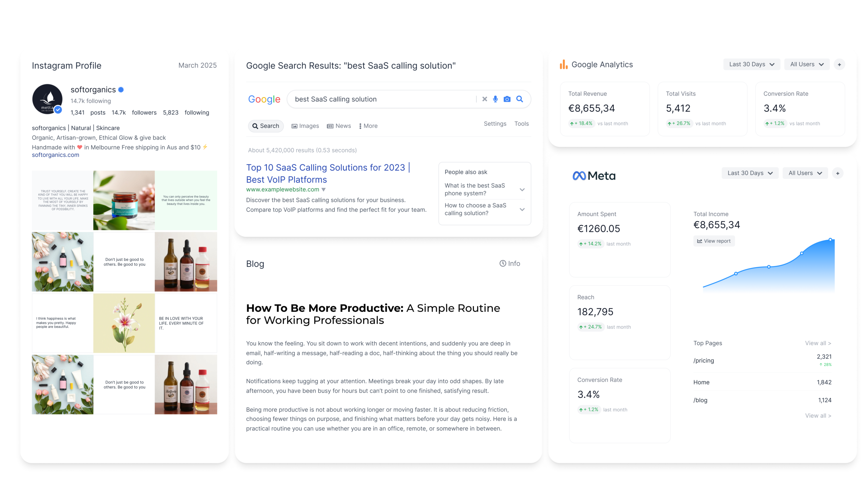
Task: Click the highest data point on income chart
Action: 830,240
